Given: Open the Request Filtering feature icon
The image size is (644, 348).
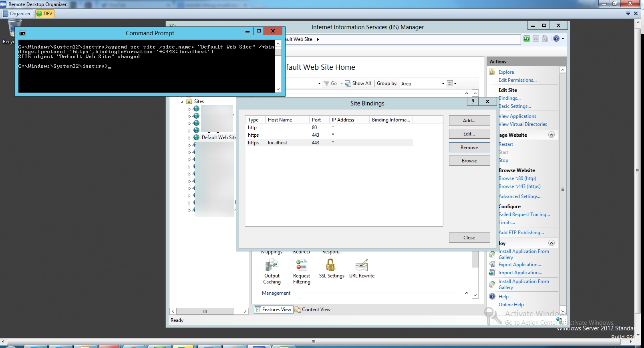Looking at the screenshot, I should [x=301, y=265].
